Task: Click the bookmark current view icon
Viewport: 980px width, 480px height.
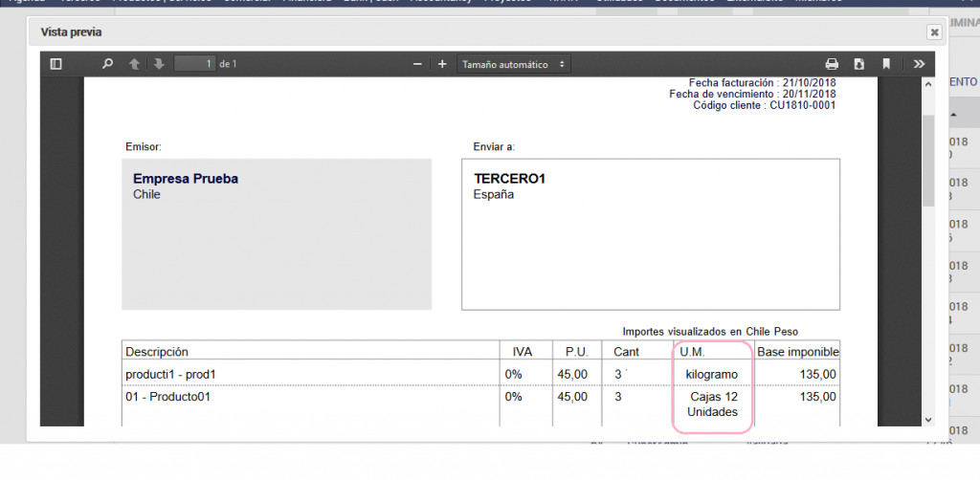Action: tap(886, 64)
